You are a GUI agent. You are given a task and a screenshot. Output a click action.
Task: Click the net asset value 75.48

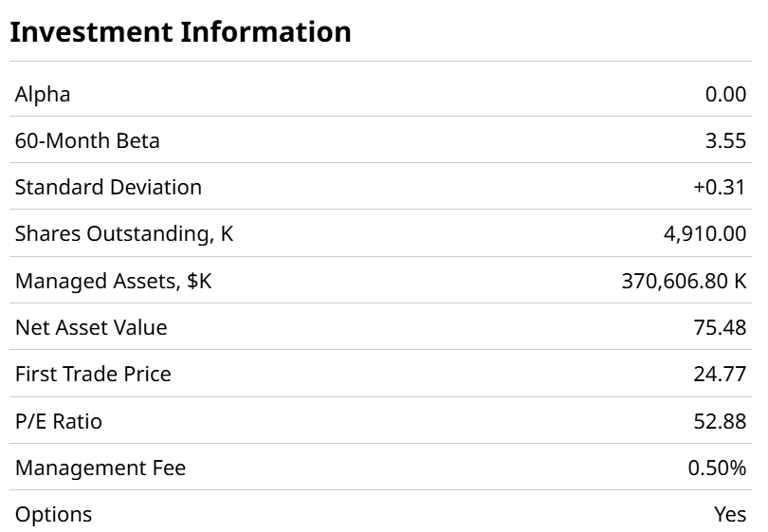pyautogui.click(x=720, y=328)
